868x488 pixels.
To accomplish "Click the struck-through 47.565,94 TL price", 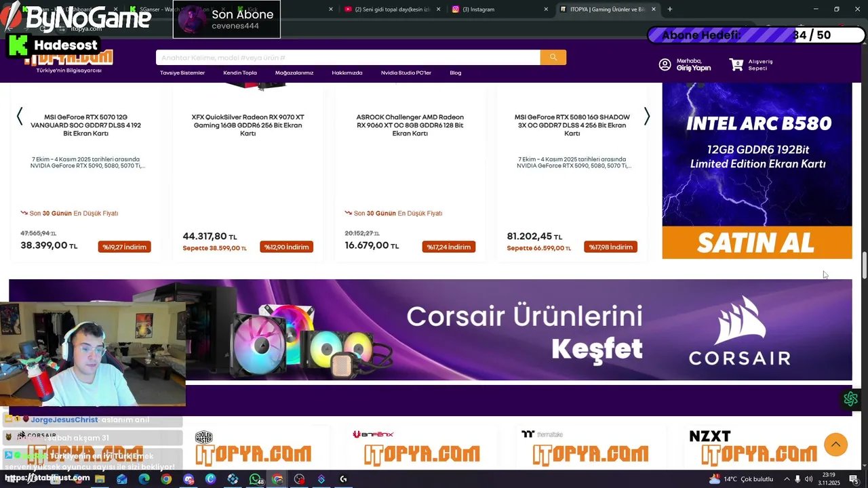I will (39, 233).
